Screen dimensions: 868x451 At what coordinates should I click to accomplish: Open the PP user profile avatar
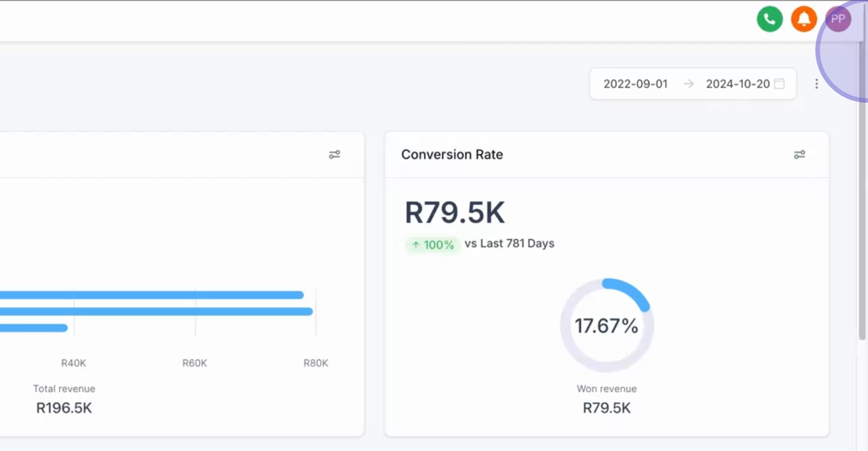(x=838, y=19)
